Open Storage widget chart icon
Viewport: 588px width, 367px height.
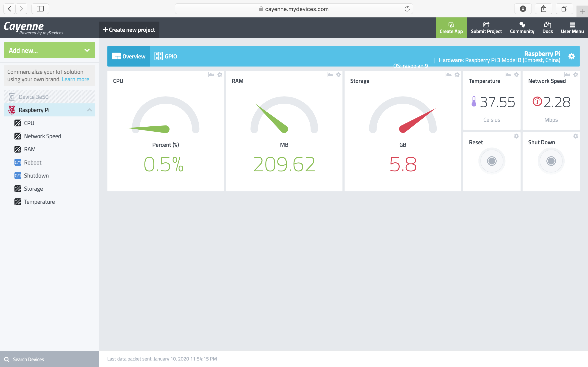coord(449,75)
